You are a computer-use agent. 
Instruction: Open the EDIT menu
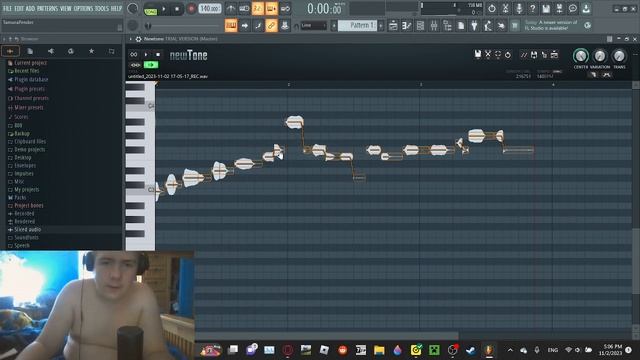[x=19, y=8]
